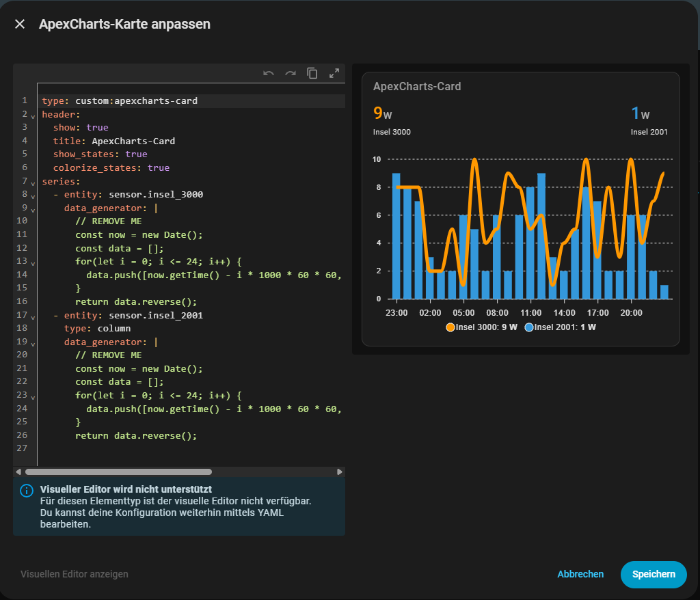This screenshot has width=700, height=600.
Task: Redo the YAML editor change
Action: 291,73
